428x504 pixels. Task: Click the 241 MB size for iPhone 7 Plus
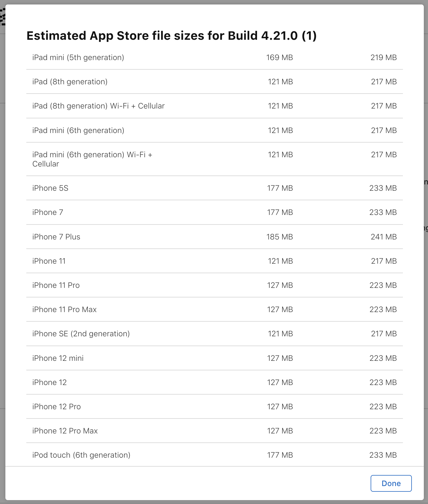[383, 237]
